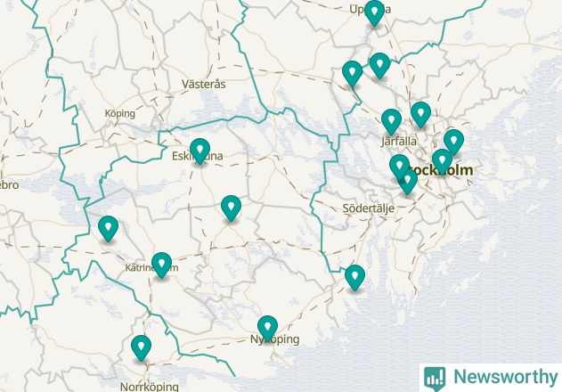This screenshot has width=562, height=392.
Task: Click the pin covering the Stockholm label's first letters
Action: point(442,161)
